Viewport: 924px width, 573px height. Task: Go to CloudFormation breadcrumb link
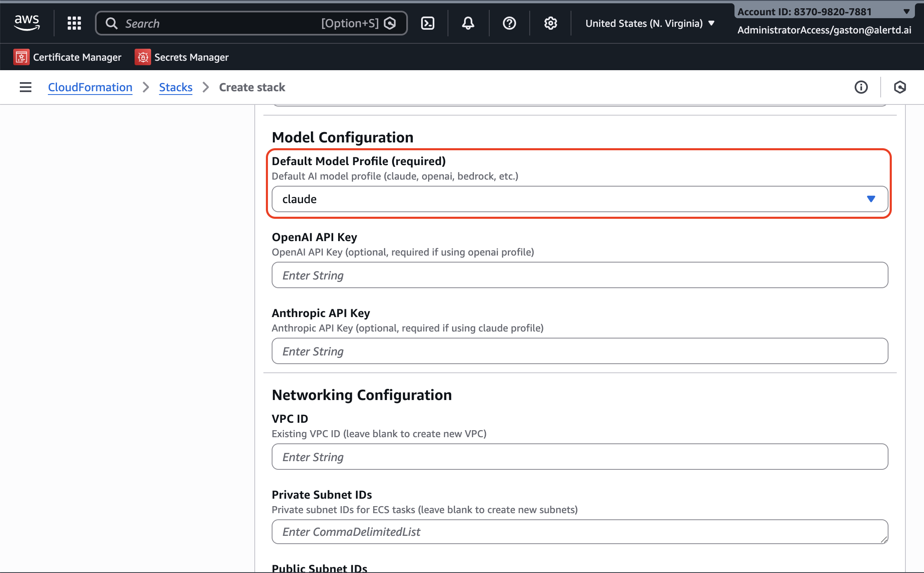(x=90, y=87)
